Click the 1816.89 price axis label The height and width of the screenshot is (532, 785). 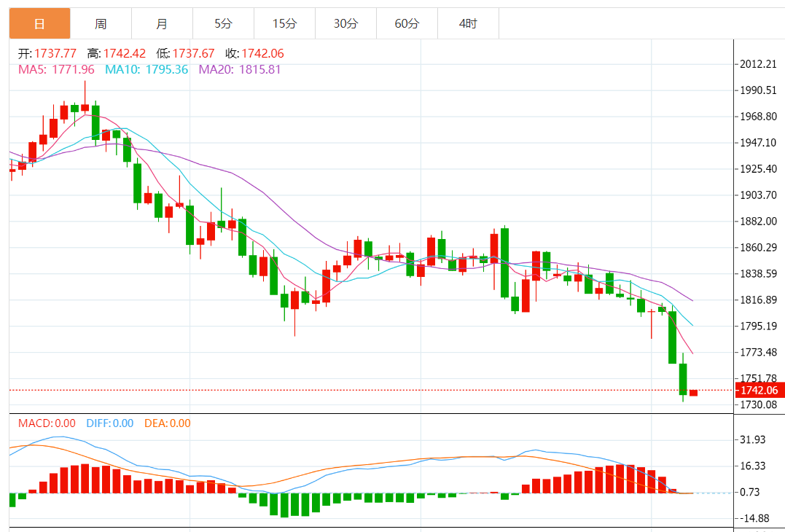pos(759,300)
